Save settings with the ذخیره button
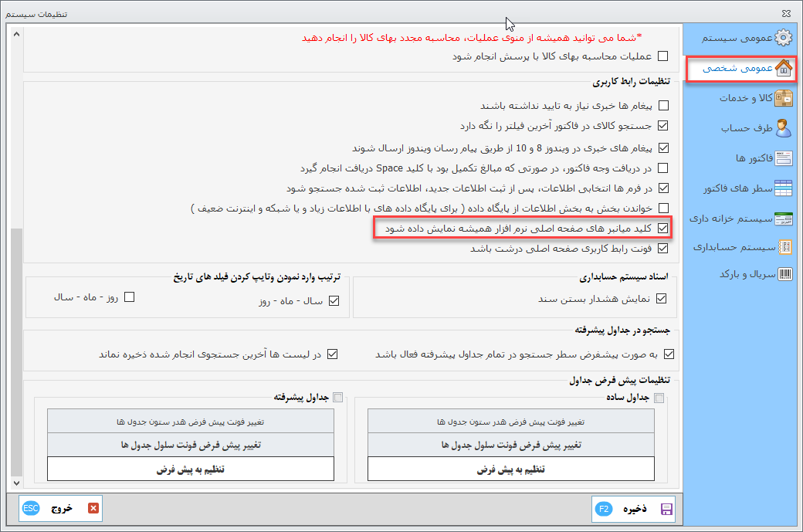Screen dimensions: 803x532 [x=633, y=509]
